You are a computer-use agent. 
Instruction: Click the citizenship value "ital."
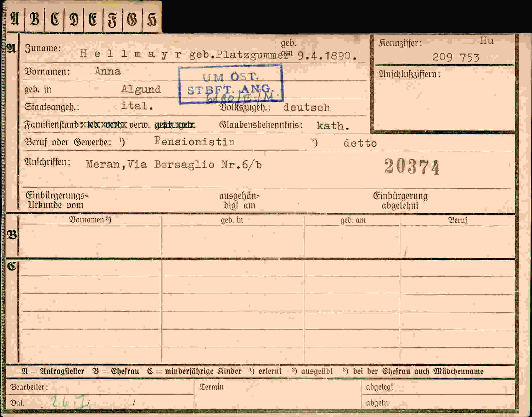click(137, 106)
